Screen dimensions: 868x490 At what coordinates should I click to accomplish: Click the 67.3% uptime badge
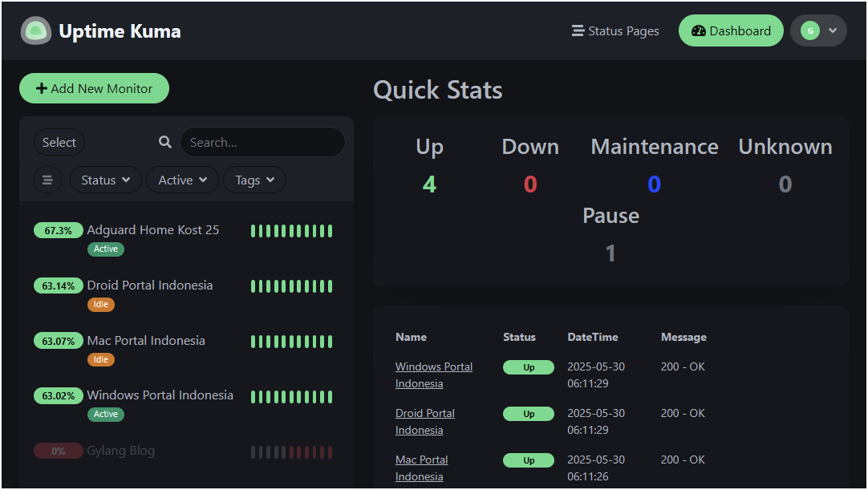pyautogui.click(x=58, y=230)
